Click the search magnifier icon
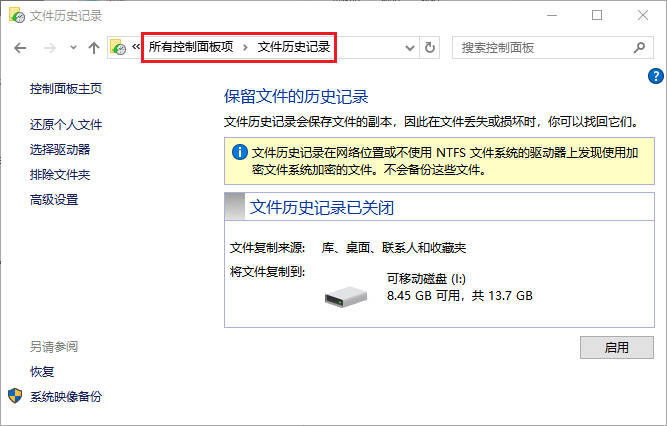667x426 pixels. click(x=639, y=48)
